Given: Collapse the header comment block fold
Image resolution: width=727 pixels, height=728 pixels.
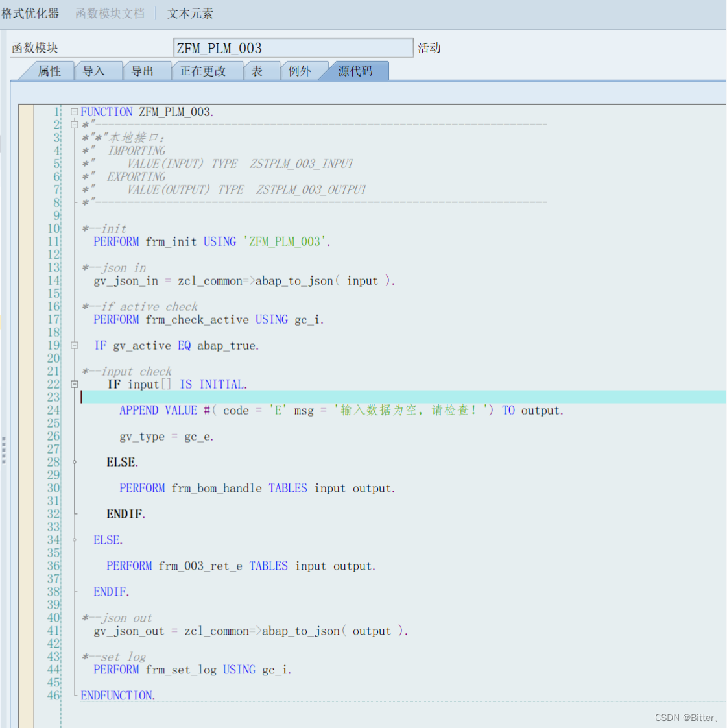Looking at the screenshot, I should point(74,125).
